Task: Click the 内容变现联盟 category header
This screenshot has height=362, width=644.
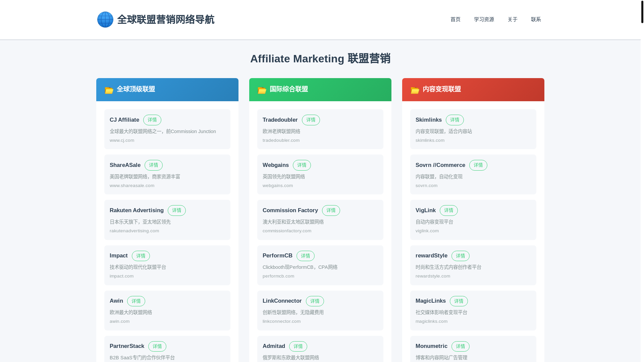Action: (x=473, y=89)
